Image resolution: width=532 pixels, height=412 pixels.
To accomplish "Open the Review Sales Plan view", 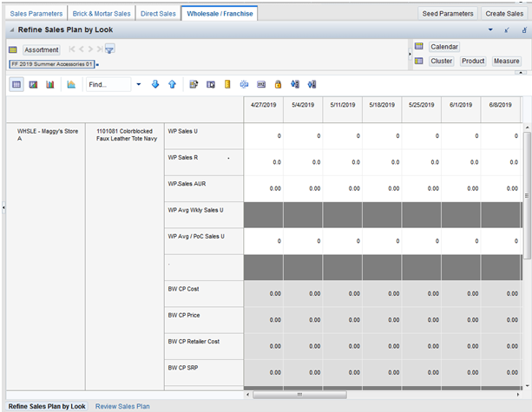I will 122,406.
